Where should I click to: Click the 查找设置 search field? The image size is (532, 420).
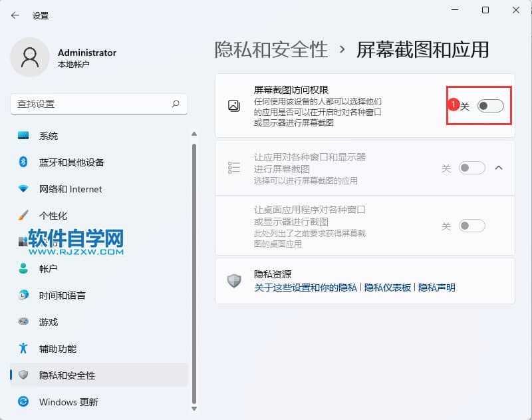tap(90, 104)
